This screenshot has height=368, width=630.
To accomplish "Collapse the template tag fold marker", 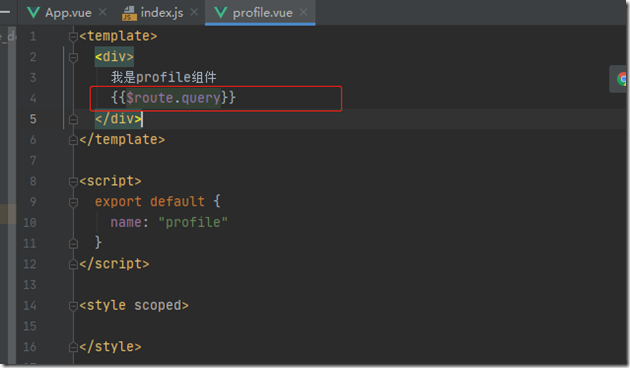I will (x=73, y=37).
